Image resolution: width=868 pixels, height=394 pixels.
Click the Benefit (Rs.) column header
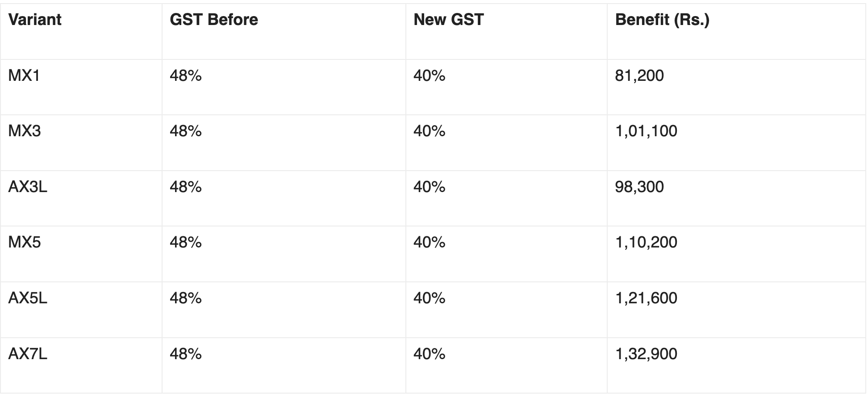pyautogui.click(x=662, y=20)
